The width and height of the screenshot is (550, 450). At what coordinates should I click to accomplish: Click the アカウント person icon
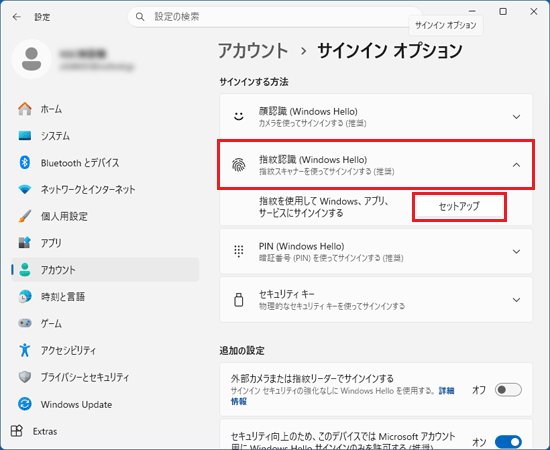25,270
